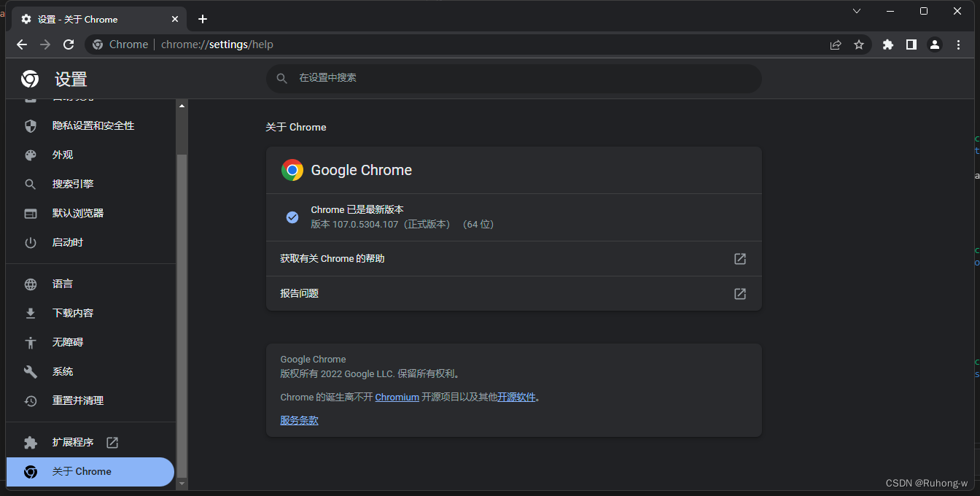Click the blue update checkmark icon
Screen dimensions: 980x496
pyautogui.click(x=292, y=217)
